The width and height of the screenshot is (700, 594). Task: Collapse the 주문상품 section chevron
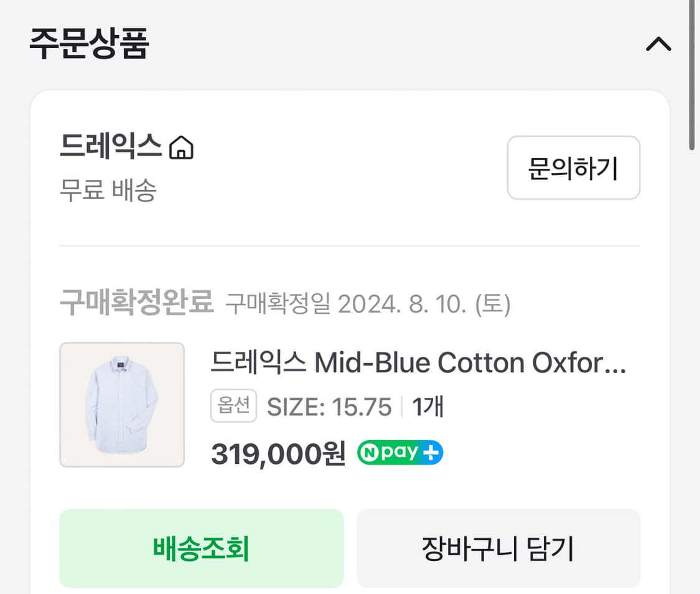(658, 45)
